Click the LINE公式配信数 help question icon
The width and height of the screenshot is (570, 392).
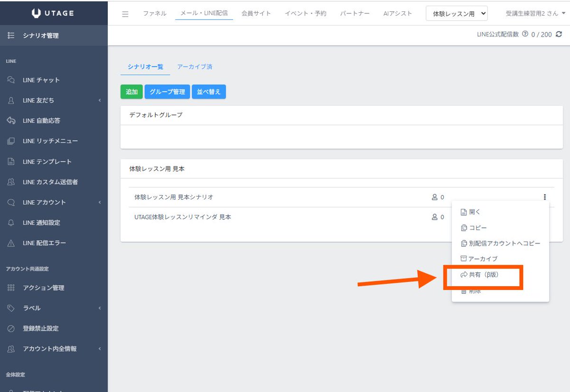pos(525,34)
